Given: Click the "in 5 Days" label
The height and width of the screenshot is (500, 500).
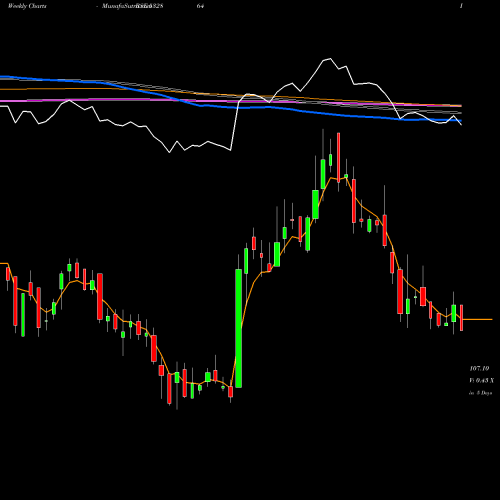Looking at the screenshot, I should [480, 393].
